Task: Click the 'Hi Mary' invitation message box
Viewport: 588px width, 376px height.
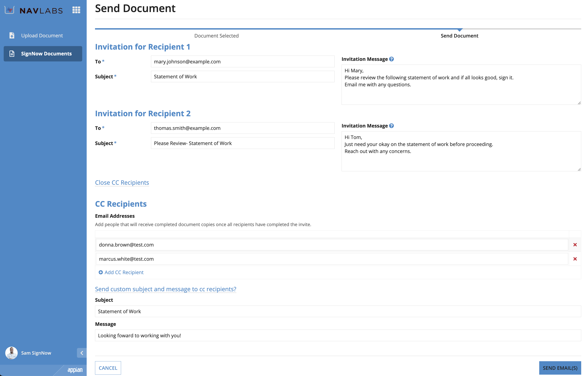Action: [x=461, y=85]
